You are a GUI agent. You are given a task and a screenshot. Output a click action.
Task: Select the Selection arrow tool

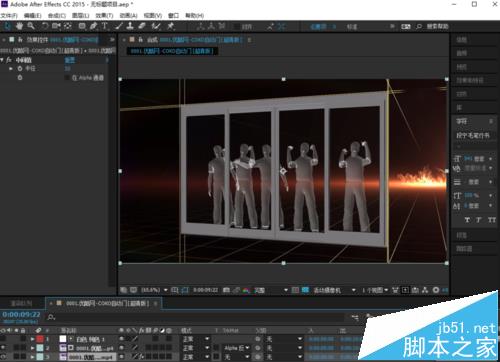tap(8, 26)
